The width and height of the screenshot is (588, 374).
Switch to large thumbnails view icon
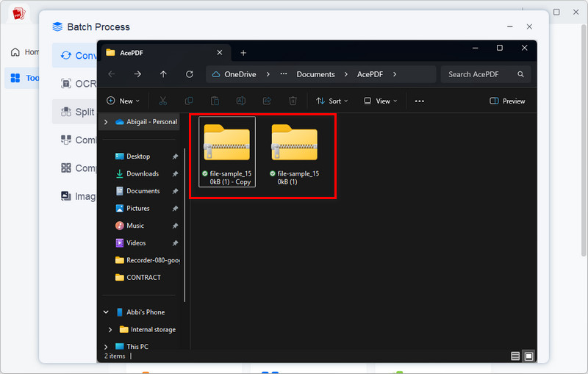tap(528, 356)
